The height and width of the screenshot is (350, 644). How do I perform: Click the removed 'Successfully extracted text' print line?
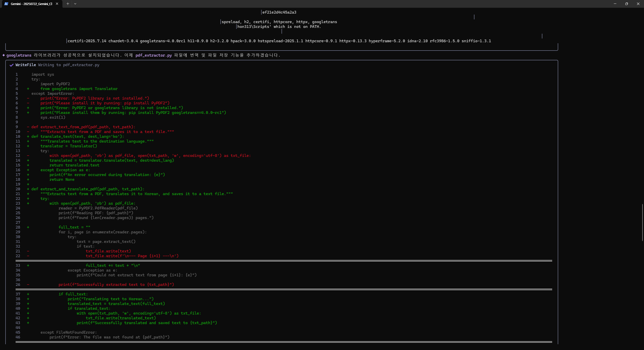click(116, 285)
